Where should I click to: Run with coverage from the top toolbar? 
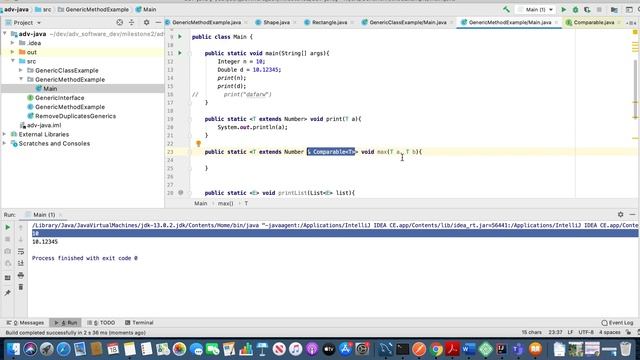coord(587,9)
